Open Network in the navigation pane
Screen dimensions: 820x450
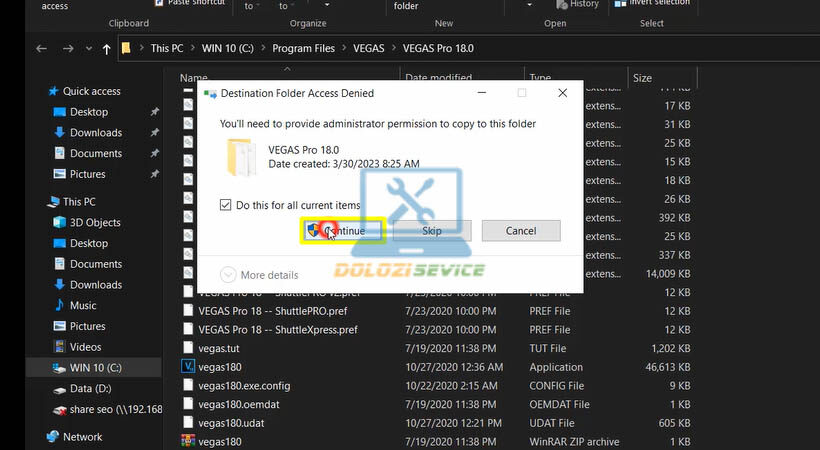[x=83, y=437]
